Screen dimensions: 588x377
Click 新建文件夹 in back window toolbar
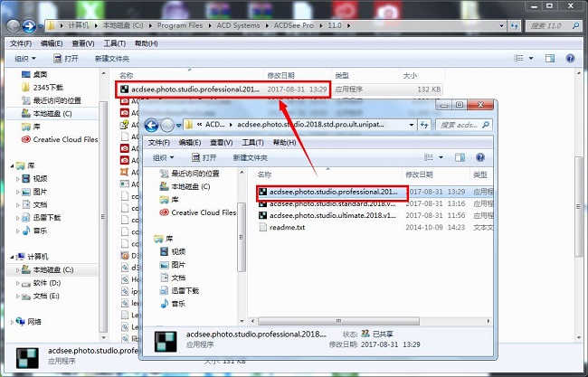coord(112,59)
